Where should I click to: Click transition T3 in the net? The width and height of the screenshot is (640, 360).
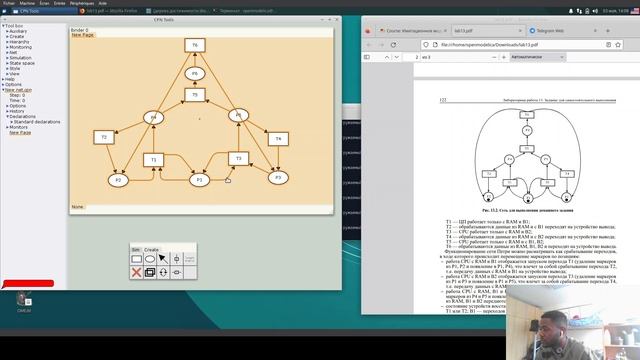(238, 158)
